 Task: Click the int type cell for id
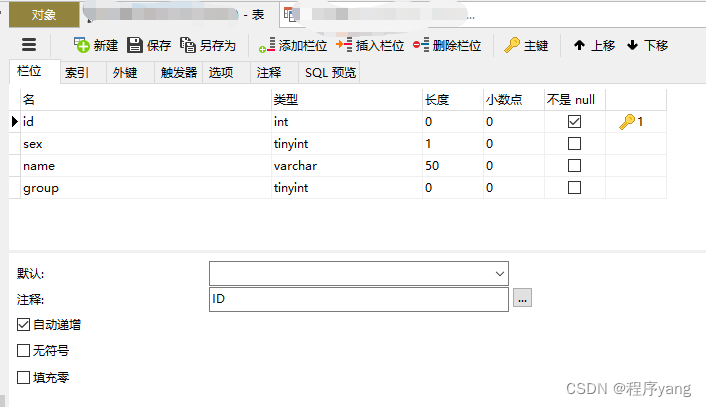347,122
